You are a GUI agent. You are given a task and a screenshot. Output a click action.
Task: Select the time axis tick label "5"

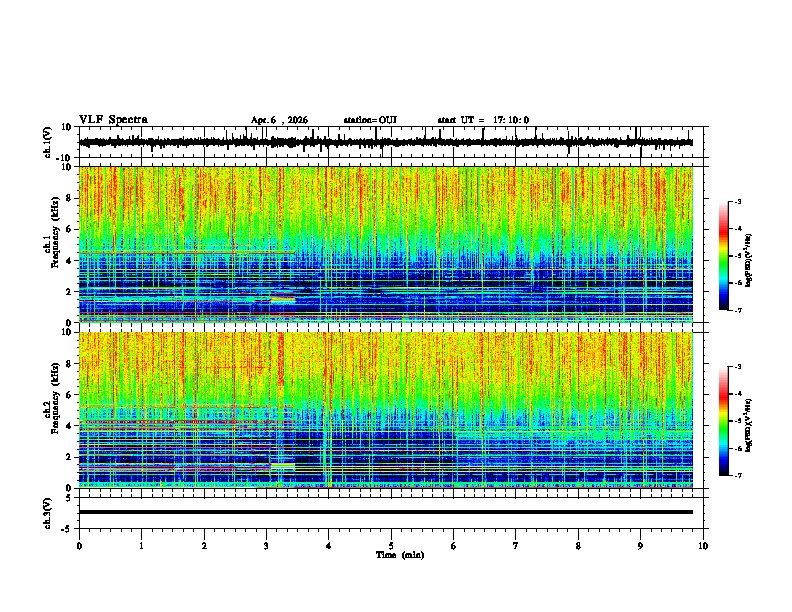pyautogui.click(x=391, y=546)
